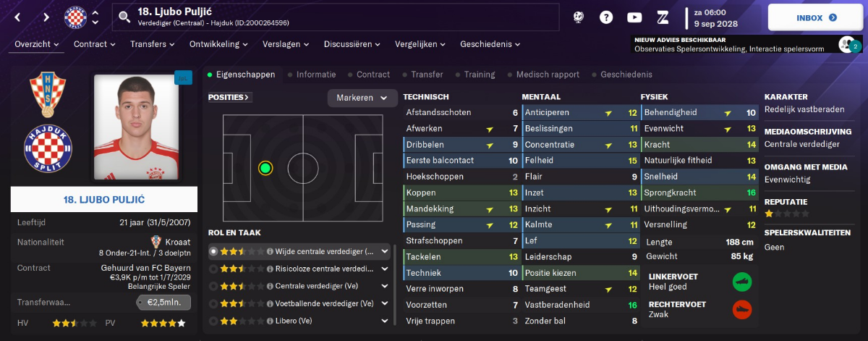Open the YouTube icon
The image size is (868, 341).
coord(634,17)
